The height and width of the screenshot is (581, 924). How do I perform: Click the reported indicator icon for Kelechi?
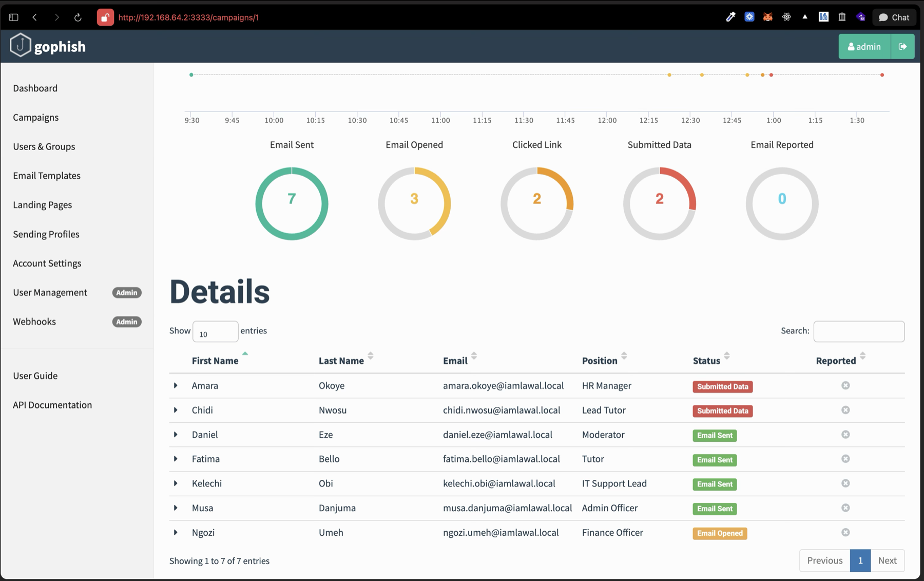(x=845, y=483)
